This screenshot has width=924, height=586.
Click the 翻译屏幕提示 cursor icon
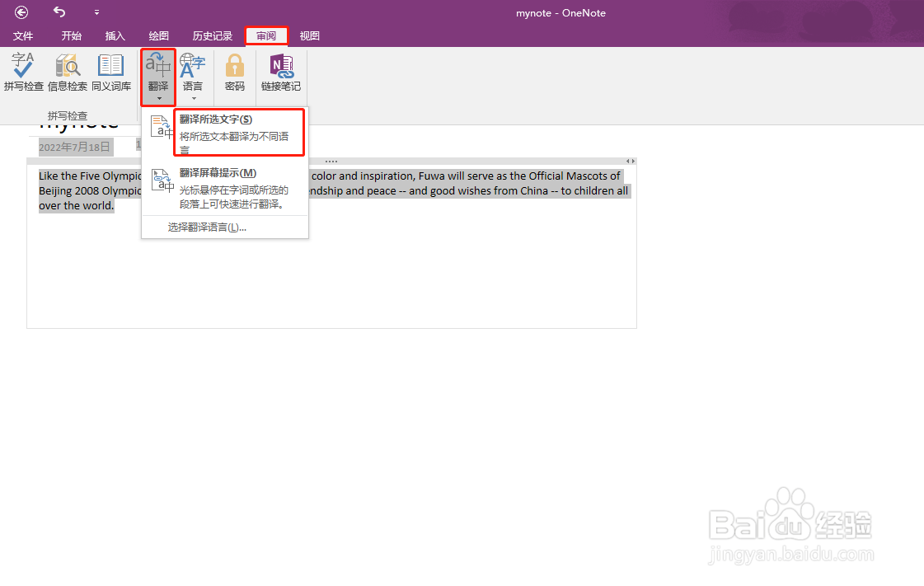pyautogui.click(x=162, y=180)
